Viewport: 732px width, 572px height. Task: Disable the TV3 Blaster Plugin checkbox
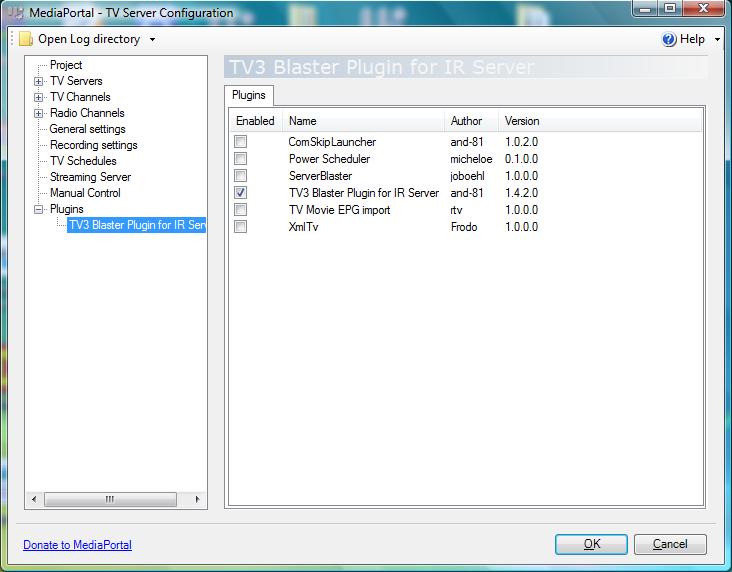240,192
